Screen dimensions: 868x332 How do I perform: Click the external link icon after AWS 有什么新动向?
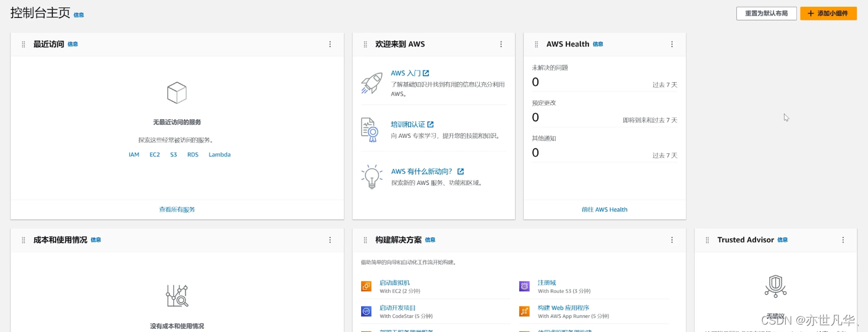461,171
